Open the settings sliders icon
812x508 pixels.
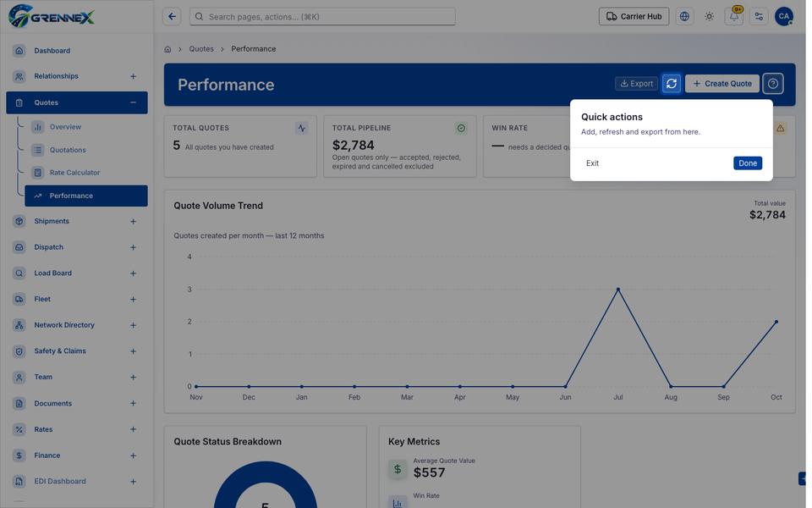(760, 17)
